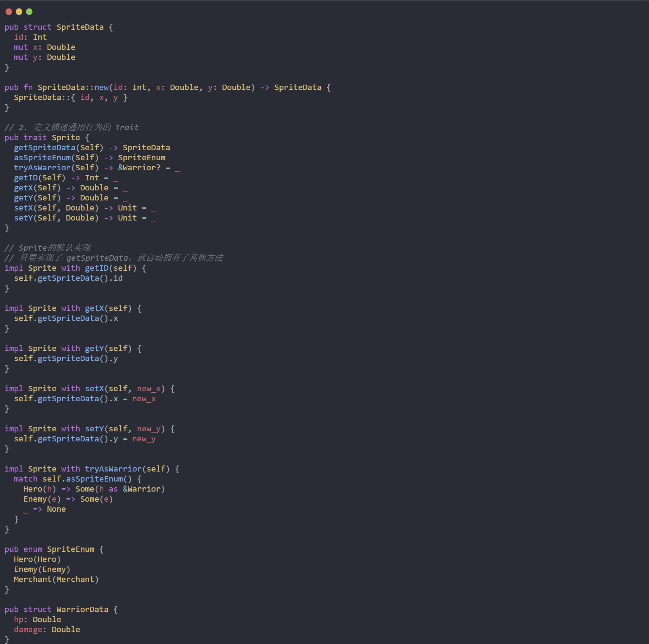Click the '_ => None' match arm
The image size is (649, 644).
(44, 509)
